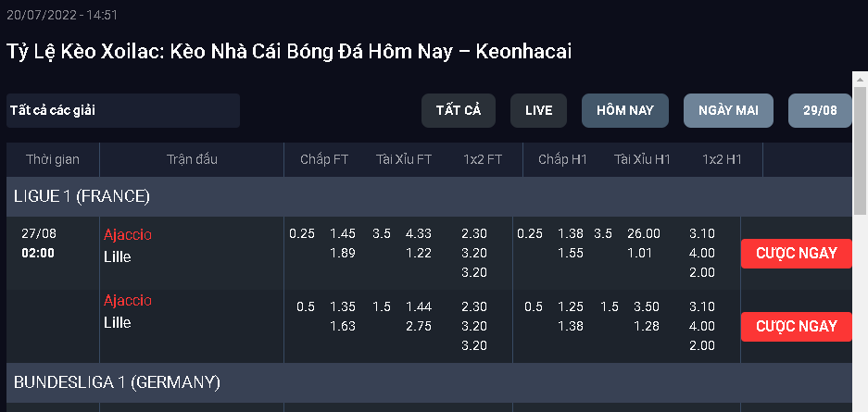The height and width of the screenshot is (412, 868).
Task: Show matches for HÔM NAY
Action: coord(625,111)
